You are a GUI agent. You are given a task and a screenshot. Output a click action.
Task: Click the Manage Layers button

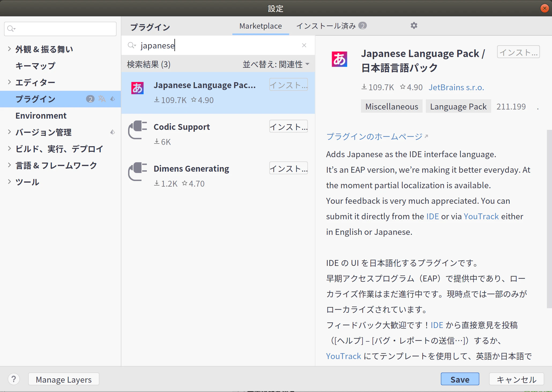point(64,379)
